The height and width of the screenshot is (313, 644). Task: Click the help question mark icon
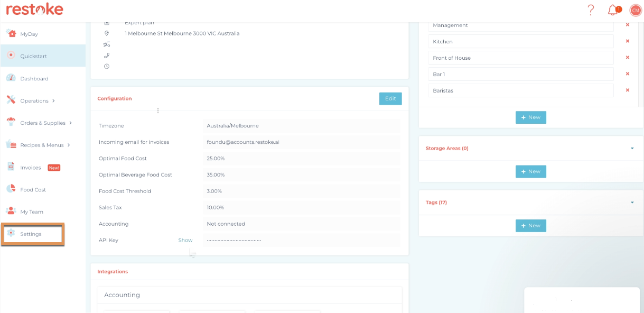[x=591, y=10]
